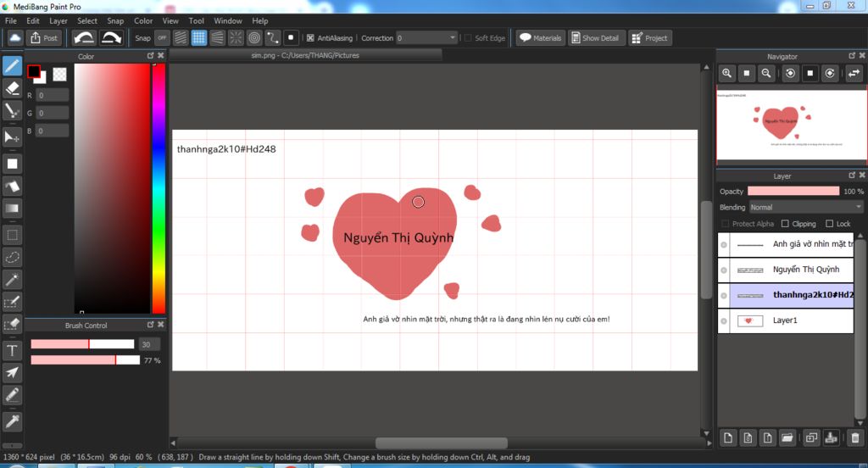Open the Edit menu
This screenshot has width=868, height=468.
tap(33, 20)
